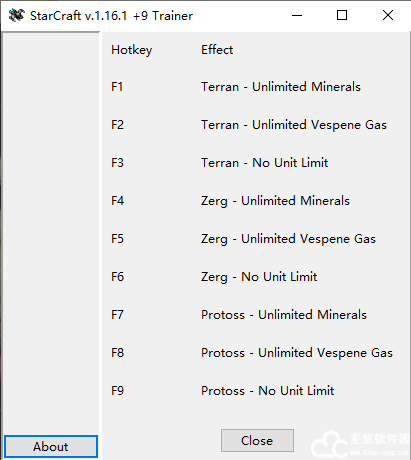Click Terran - Unlimited Vespene Gas text
The height and width of the screenshot is (460, 411).
pos(294,125)
